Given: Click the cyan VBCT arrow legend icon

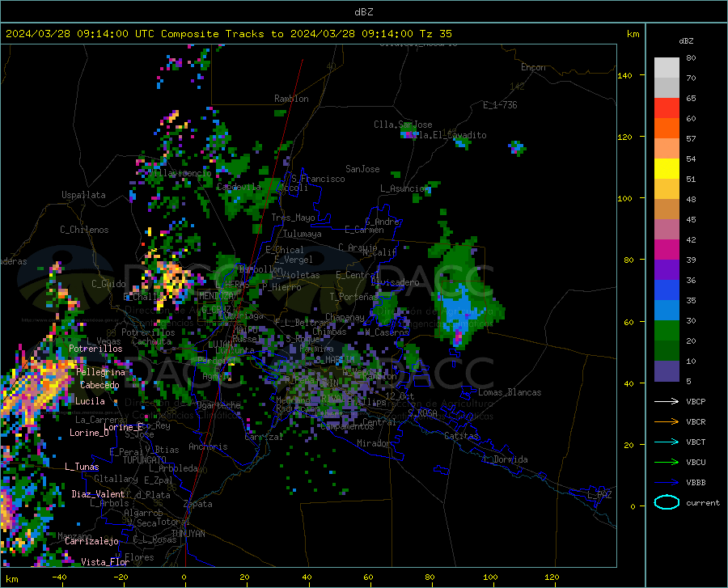Looking at the screenshot, I should (x=667, y=442).
